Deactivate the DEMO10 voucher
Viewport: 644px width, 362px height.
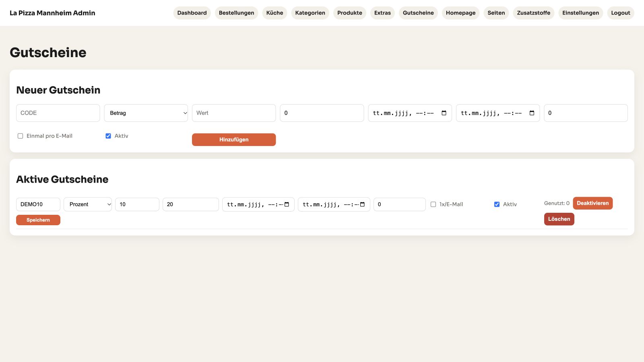coord(593,203)
